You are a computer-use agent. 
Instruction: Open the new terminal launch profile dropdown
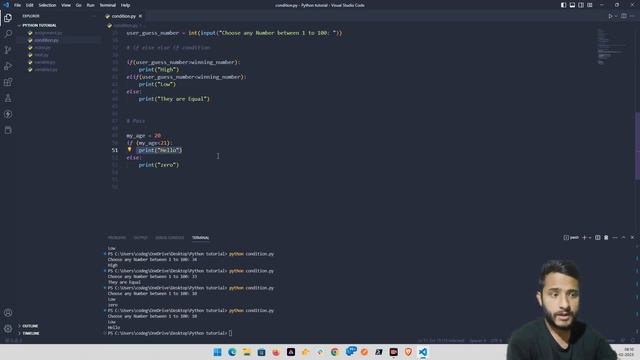tap(590, 238)
